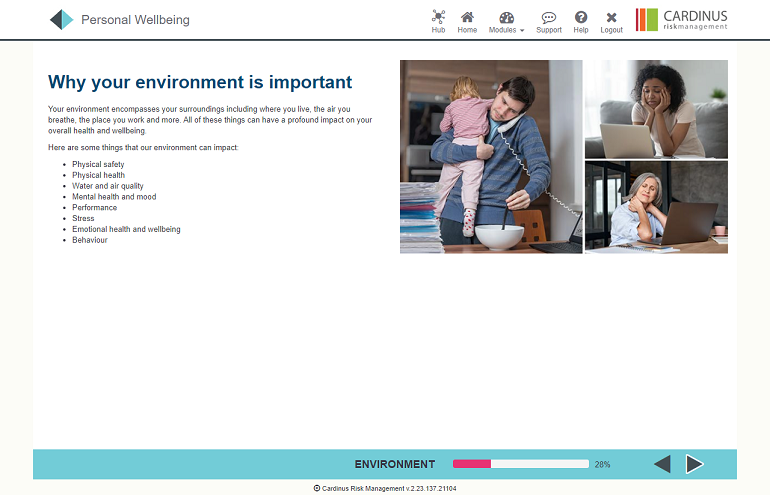
Task: Open Support chat bubble icon
Action: tap(549, 18)
